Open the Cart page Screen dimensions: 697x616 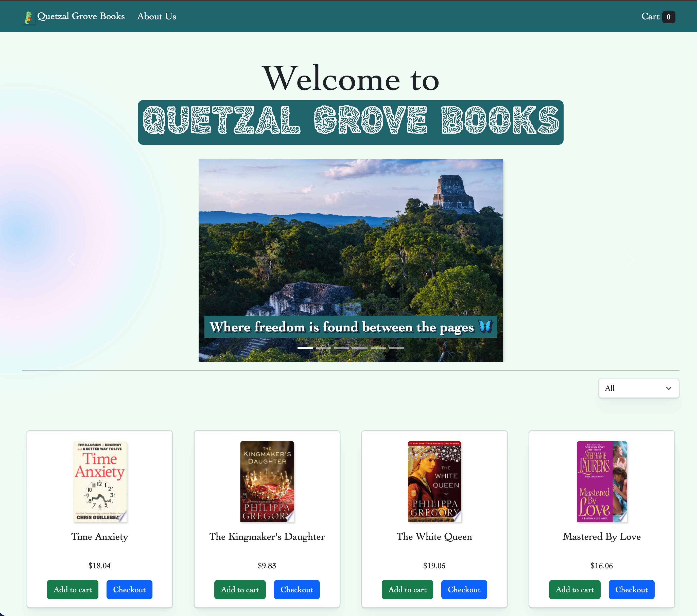651,17
